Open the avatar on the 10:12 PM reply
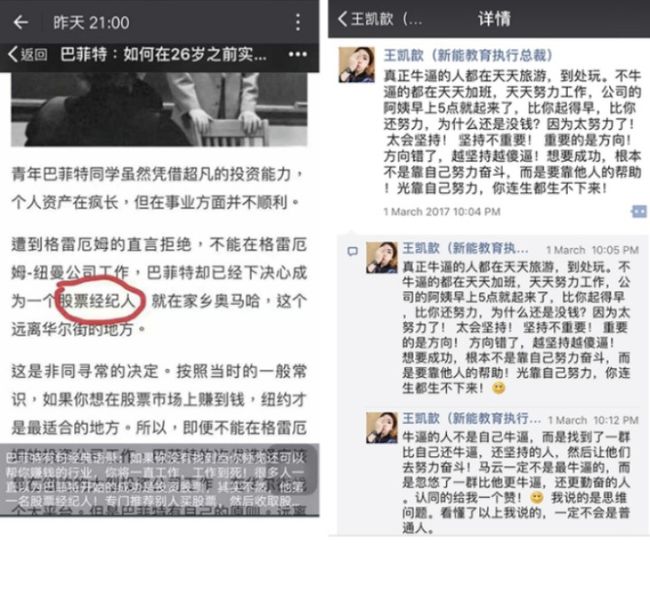 click(381, 428)
